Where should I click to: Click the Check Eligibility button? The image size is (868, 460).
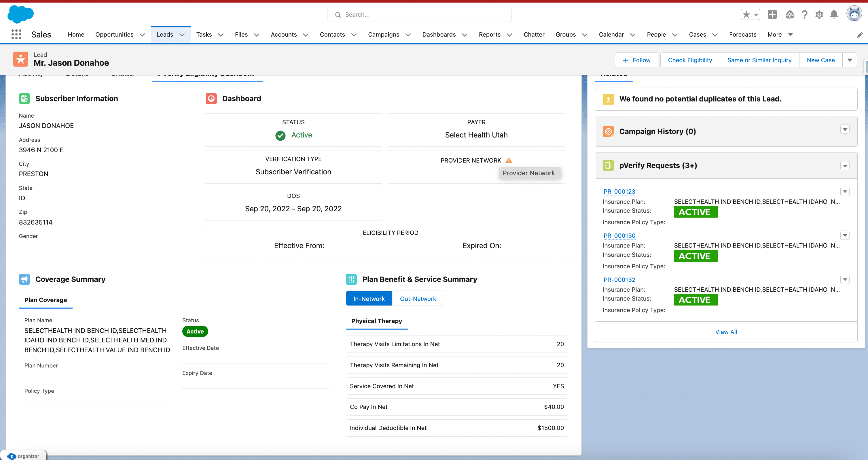point(690,60)
